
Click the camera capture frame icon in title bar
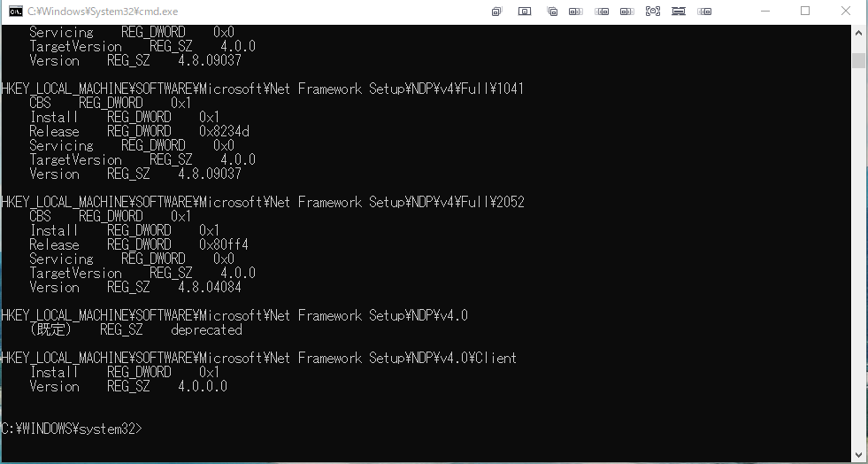point(653,12)
